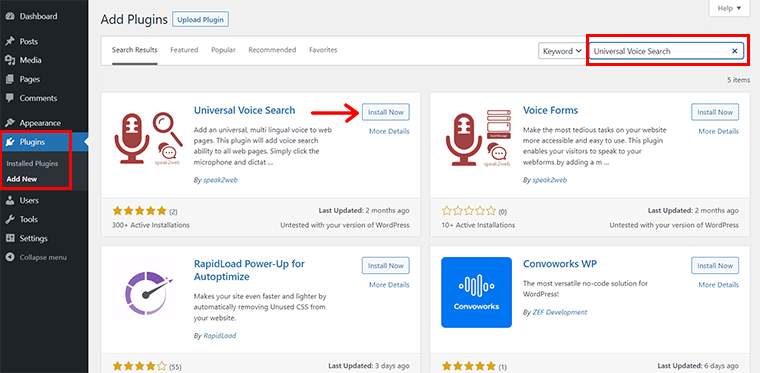Open RapidLoad Power-Up for Autoptimize title
760x373 pixels.
(249, 270)
